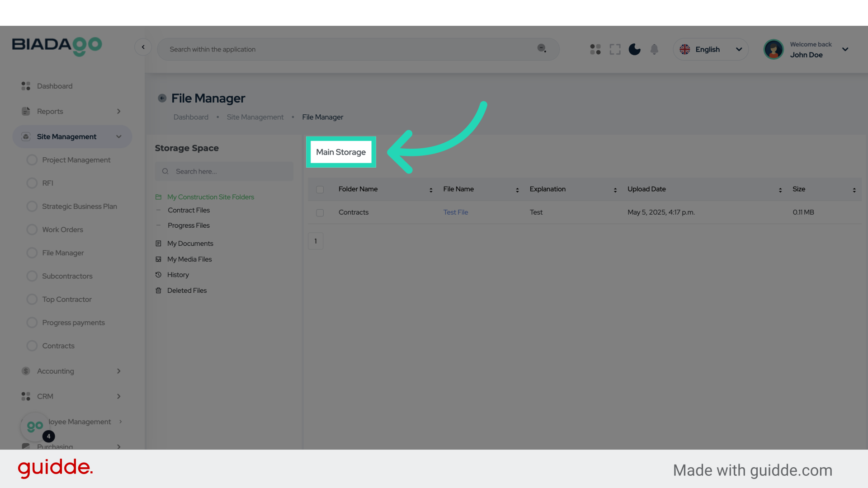Screen dimensions: 868x488
Task: Collapse the Site Management section
Action: pos(118,136)
